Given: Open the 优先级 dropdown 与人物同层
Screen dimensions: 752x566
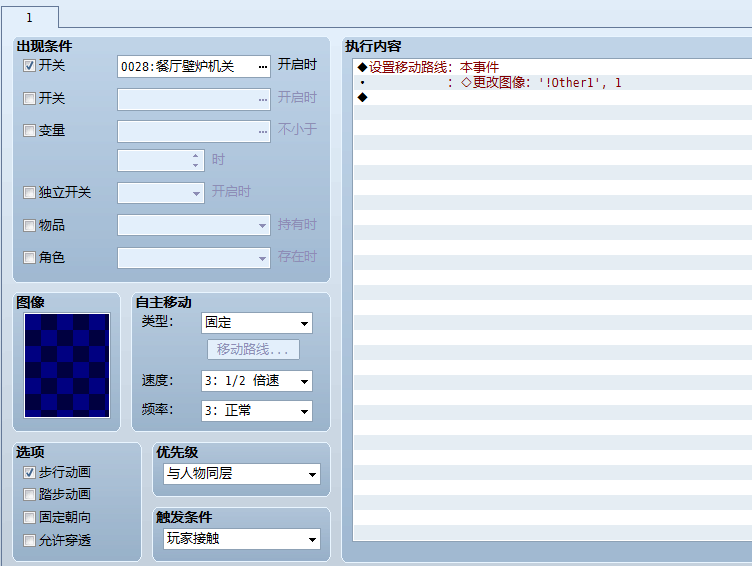Looking at the screenshot, I should (242, 474).
